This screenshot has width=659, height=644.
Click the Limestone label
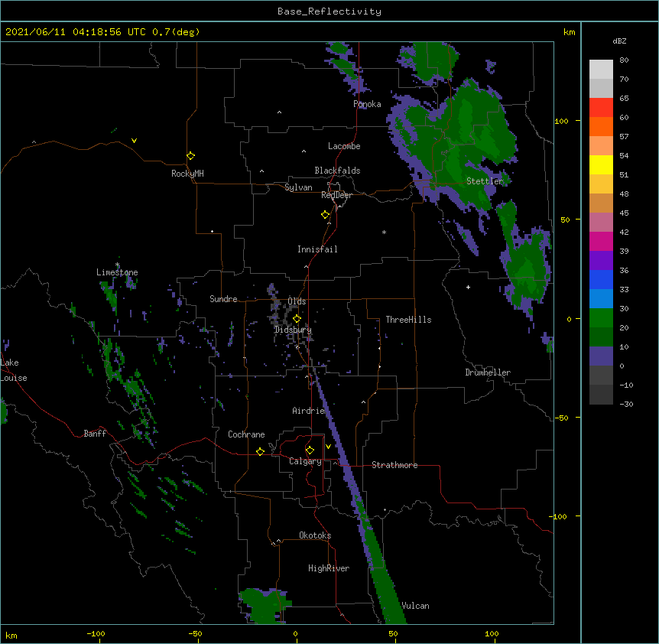coord(117,272)
